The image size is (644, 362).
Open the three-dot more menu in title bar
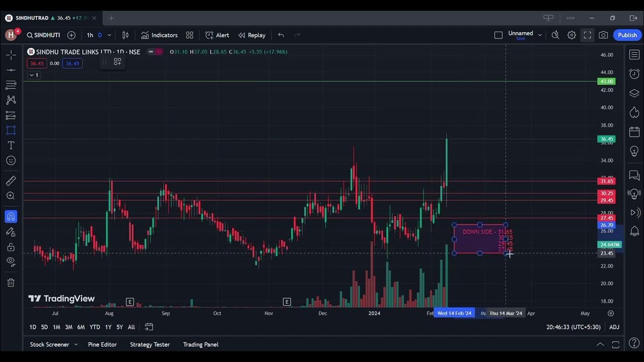[570, 18]
